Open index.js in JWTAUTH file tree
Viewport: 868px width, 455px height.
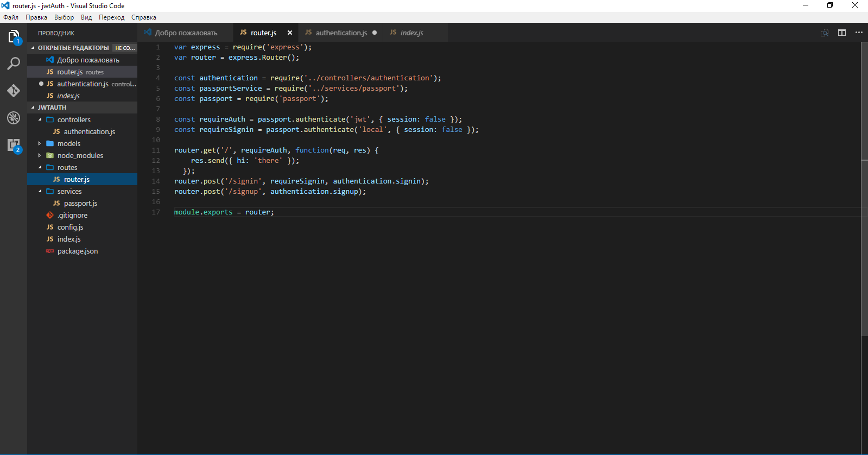pos(82,239)
